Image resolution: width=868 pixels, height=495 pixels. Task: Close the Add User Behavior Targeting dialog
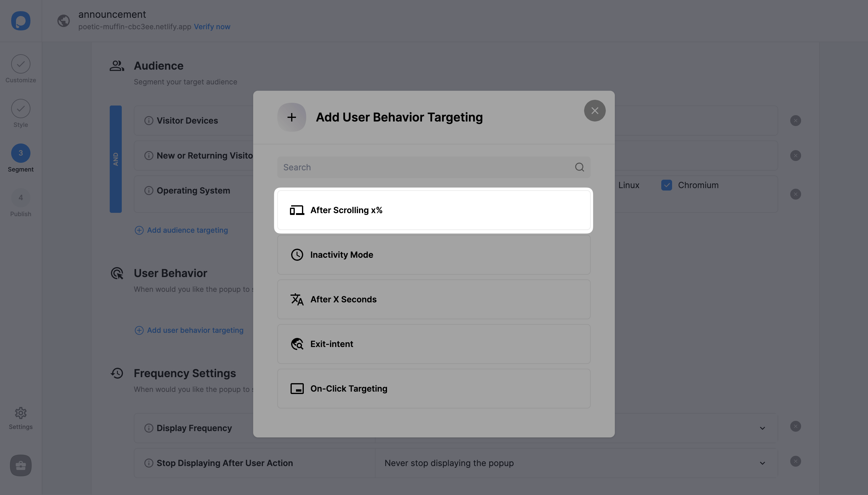[x=594, y=110]
